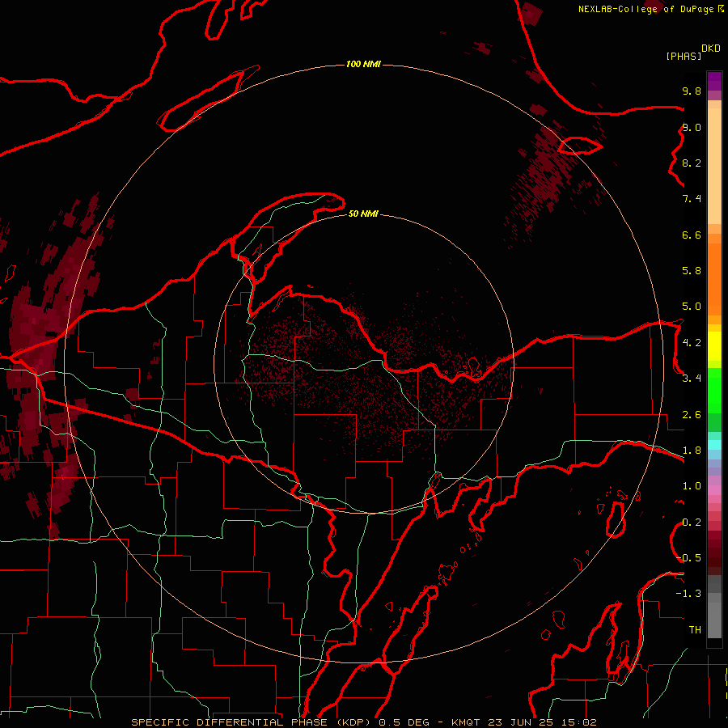728x728 pixels.
Task: Select the 0.2 value on color scale
Action: pos(692,523)
